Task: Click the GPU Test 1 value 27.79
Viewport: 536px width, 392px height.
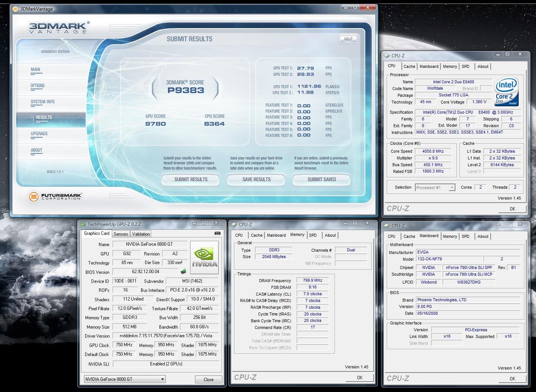Action: 305,68
